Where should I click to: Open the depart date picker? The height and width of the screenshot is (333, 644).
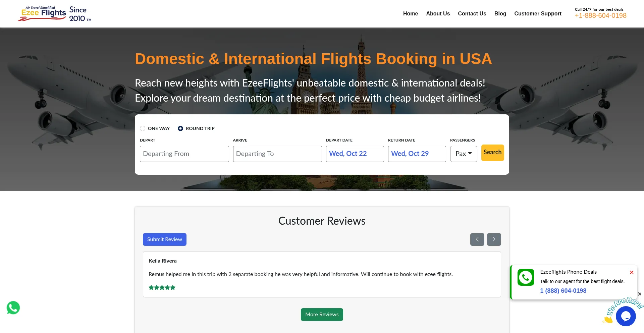[355, 154]
